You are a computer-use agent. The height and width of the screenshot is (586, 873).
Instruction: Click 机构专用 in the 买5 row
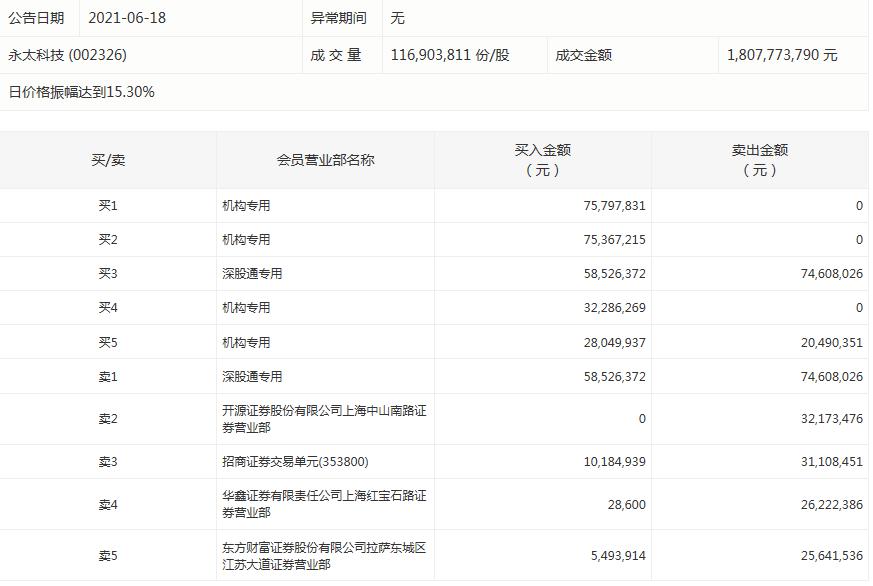click(x=246, y=343)
